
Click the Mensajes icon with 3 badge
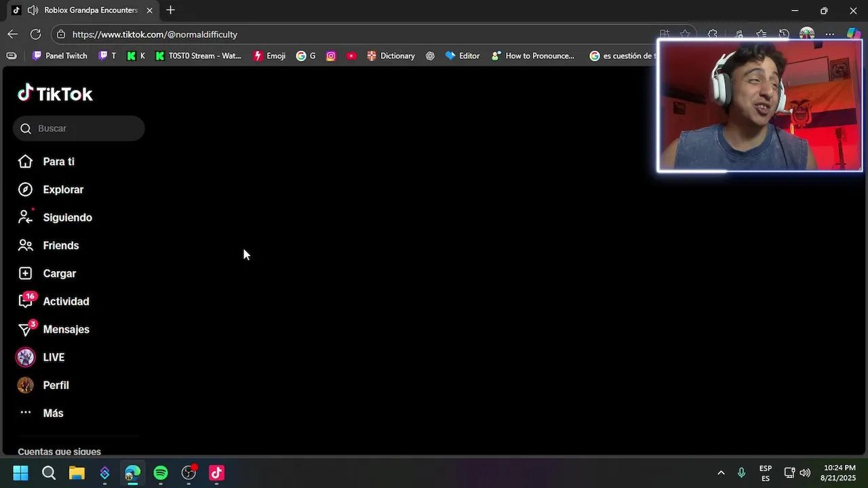coord(26,329)
